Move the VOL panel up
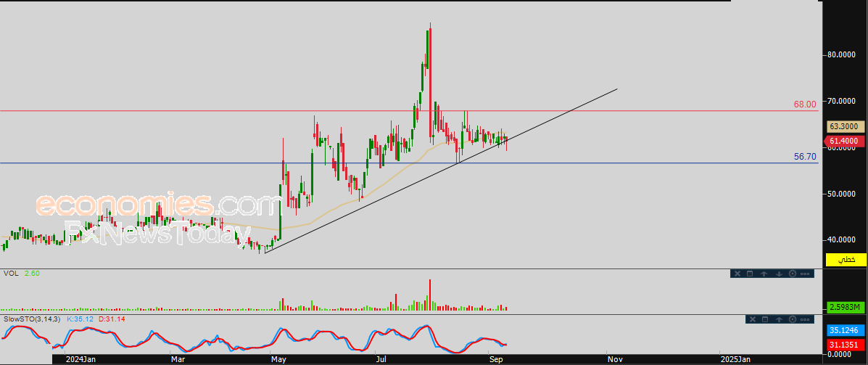868x365 pixels. click(x=764, y=274)
